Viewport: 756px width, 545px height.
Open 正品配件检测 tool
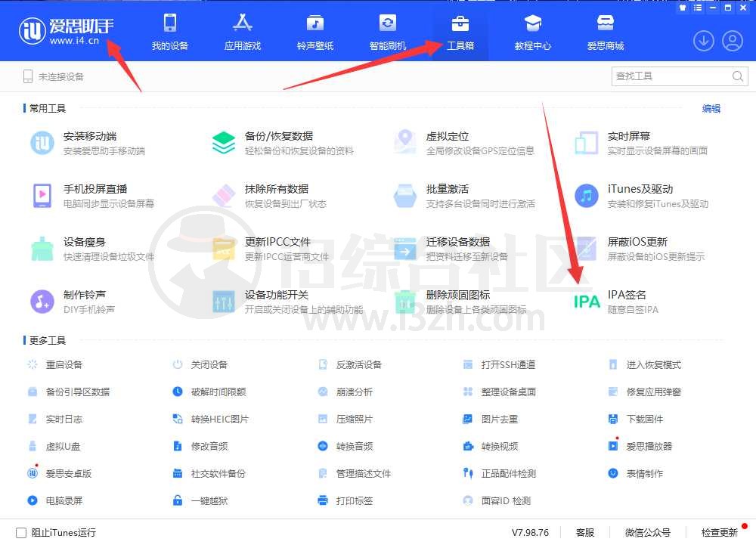[500, 474]
